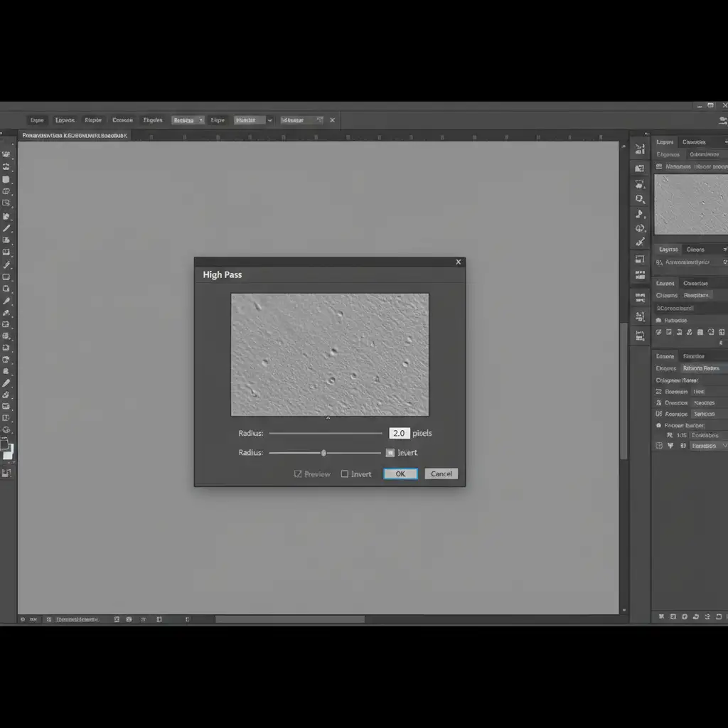Click leftmost icon in bottom-right panel footer
The image size is (728, 728).
coord(661,616)
